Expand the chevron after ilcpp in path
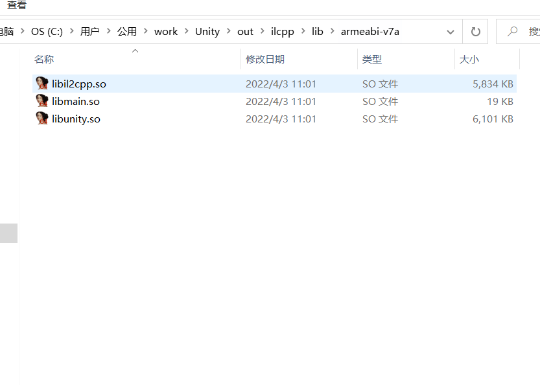 [303, 32]
